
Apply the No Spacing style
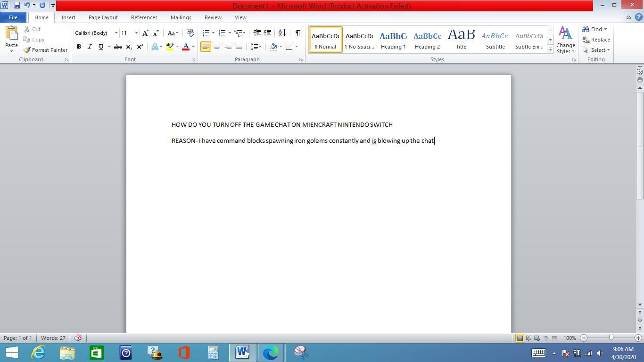pos(359,40)
